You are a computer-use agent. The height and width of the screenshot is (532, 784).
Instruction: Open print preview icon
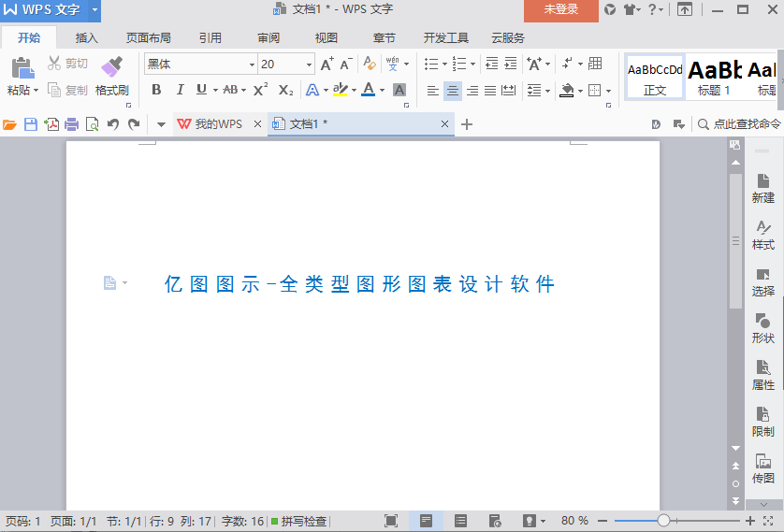click(92, 124)
